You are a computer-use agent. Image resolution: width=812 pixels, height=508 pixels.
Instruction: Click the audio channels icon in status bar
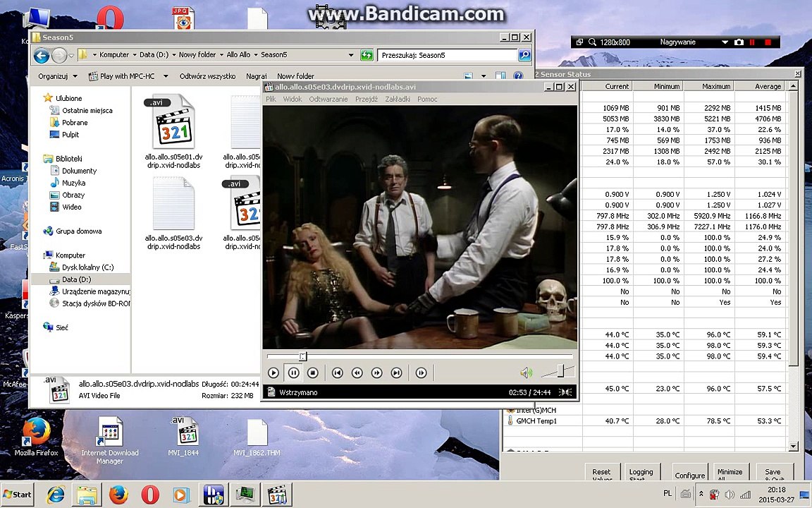(x=566, y=392)
